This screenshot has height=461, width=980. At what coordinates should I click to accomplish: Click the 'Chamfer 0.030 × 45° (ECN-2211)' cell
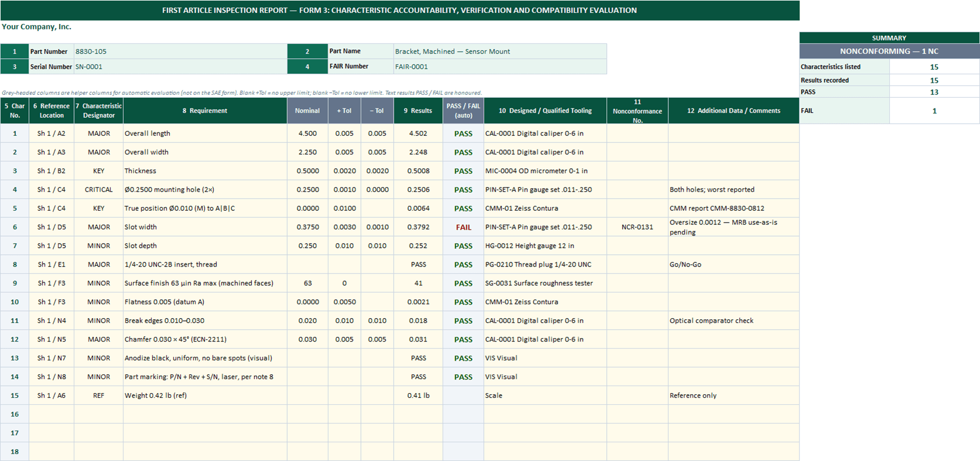(205, 340)
